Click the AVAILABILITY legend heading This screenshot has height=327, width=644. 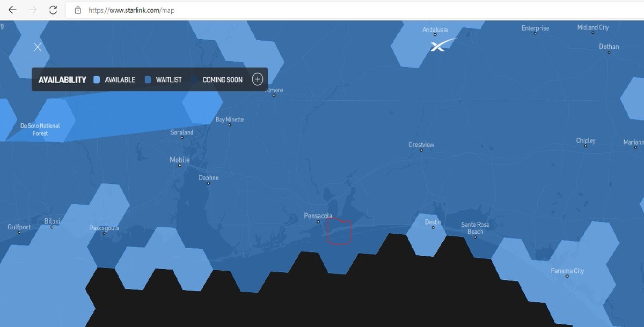[62, 79]
